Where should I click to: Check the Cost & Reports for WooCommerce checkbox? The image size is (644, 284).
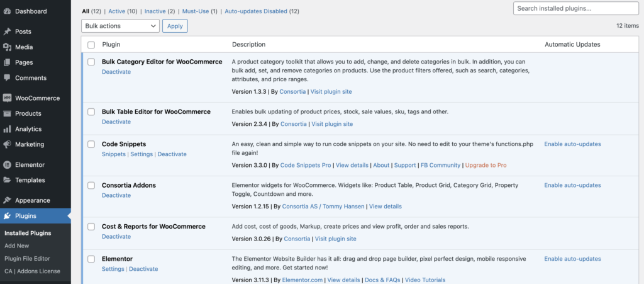point(91,227)
